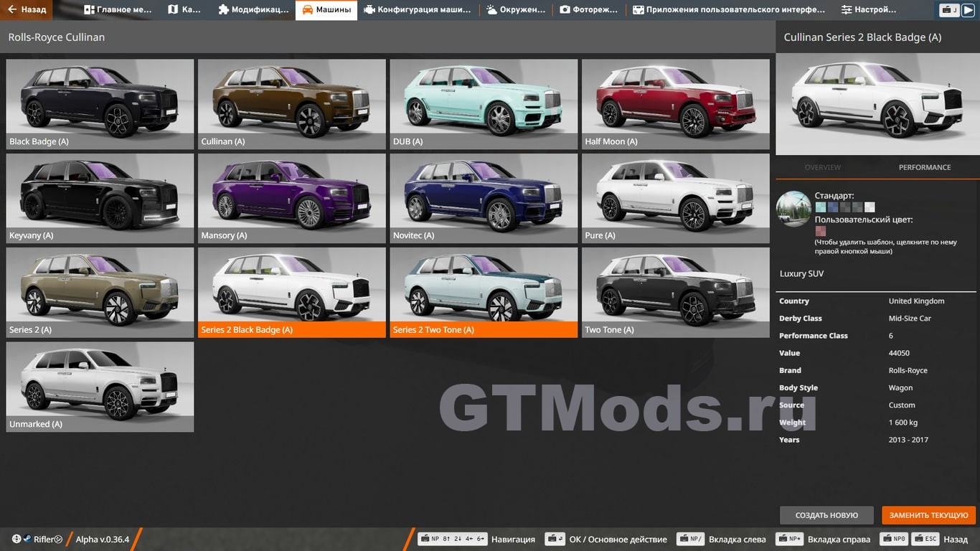The height and width of the screenshot is (551, 980).
Task: Click ЗАМЕНИТЬ ТЕКУЩУЮ button
Action: 929,515
